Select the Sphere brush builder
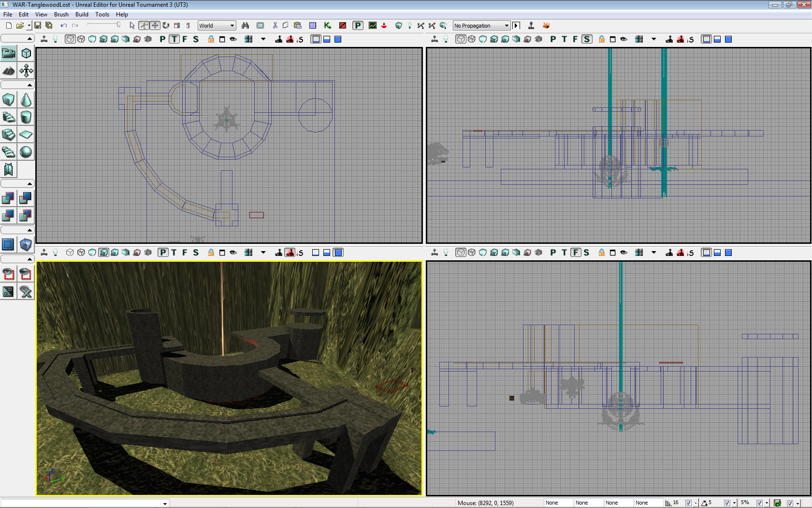 pos(26,152)
